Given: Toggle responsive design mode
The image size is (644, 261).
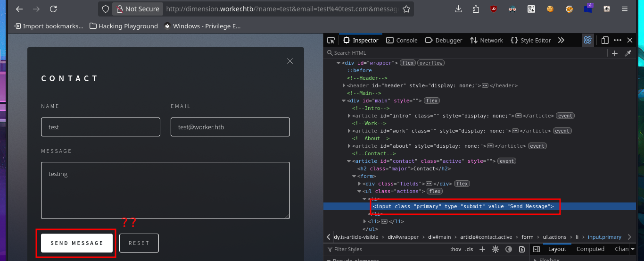Looking at the screenshot, I should [605, 40].
